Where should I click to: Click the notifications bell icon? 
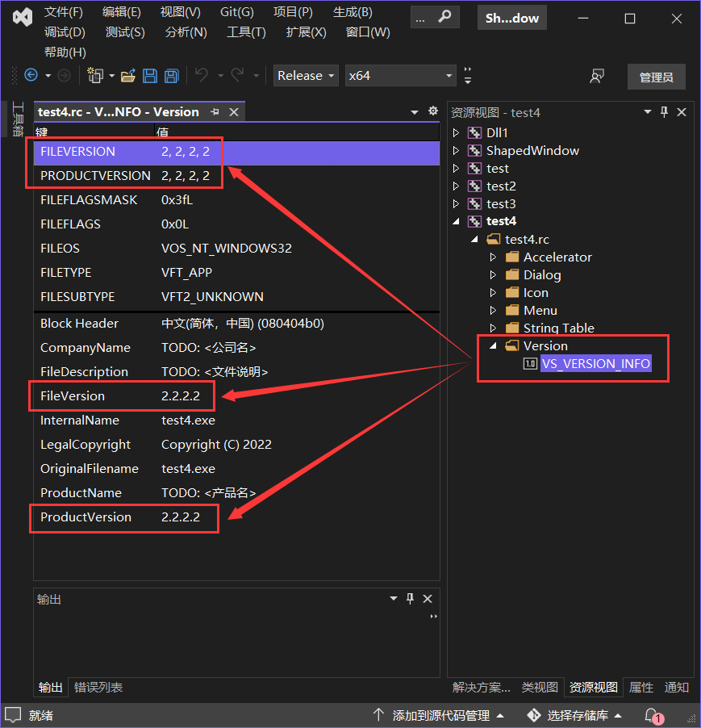tap(653, 715)
